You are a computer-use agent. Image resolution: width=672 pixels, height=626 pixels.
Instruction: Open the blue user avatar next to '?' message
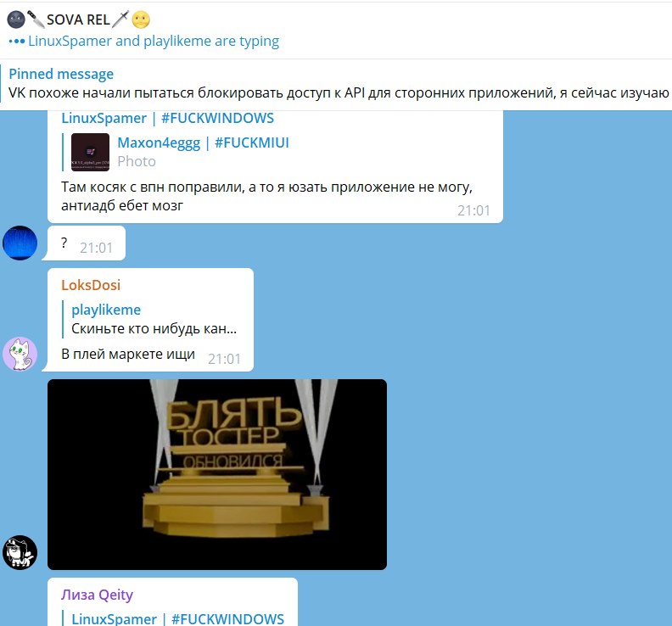click(20, 243)
